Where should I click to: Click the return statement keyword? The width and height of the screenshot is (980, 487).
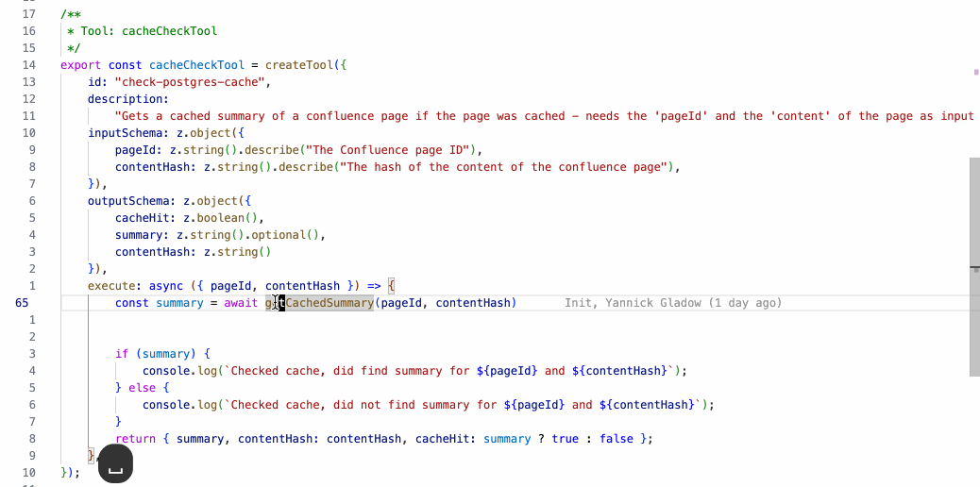(x=135, y=439)
